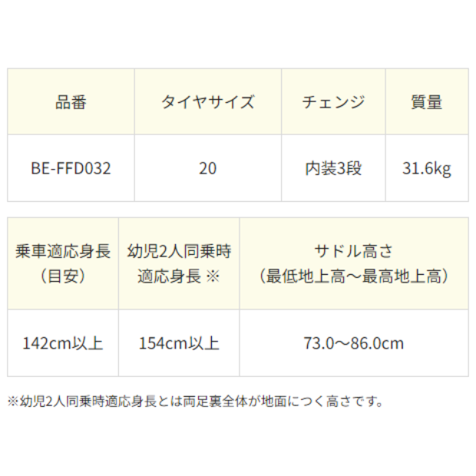The height and width of the screenshot is (476, 476).
Task: Select the 幼児2人同乗時 適応身長 header
Action: 179,263
